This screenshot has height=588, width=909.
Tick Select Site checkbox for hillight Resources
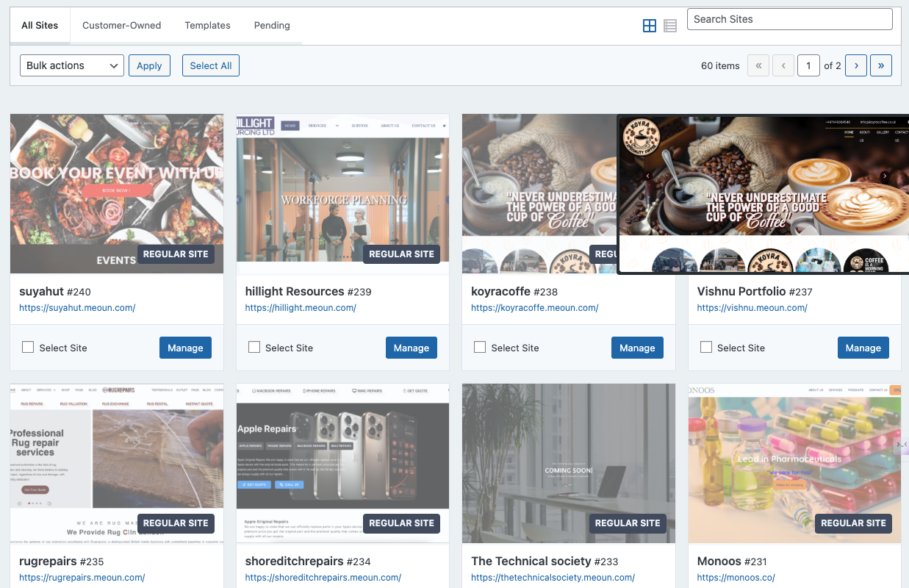[x=254, y=347]
